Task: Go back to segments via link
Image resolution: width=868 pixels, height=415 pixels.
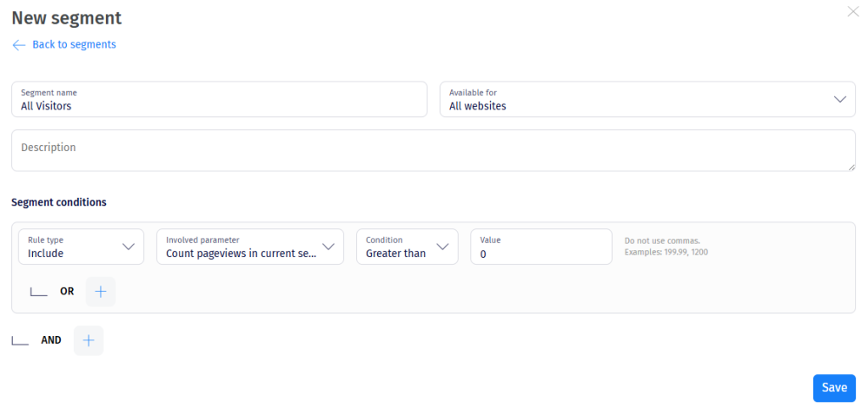Action: pos(74,45)
